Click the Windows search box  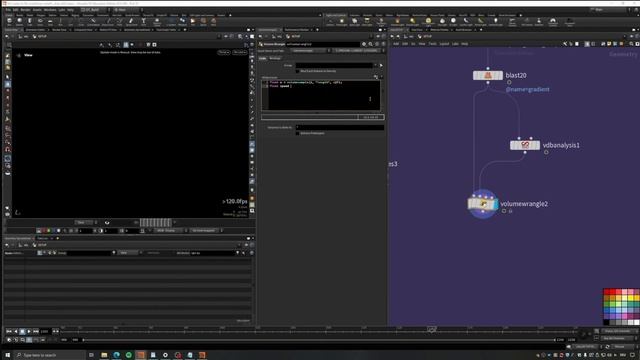pos(50,355)
